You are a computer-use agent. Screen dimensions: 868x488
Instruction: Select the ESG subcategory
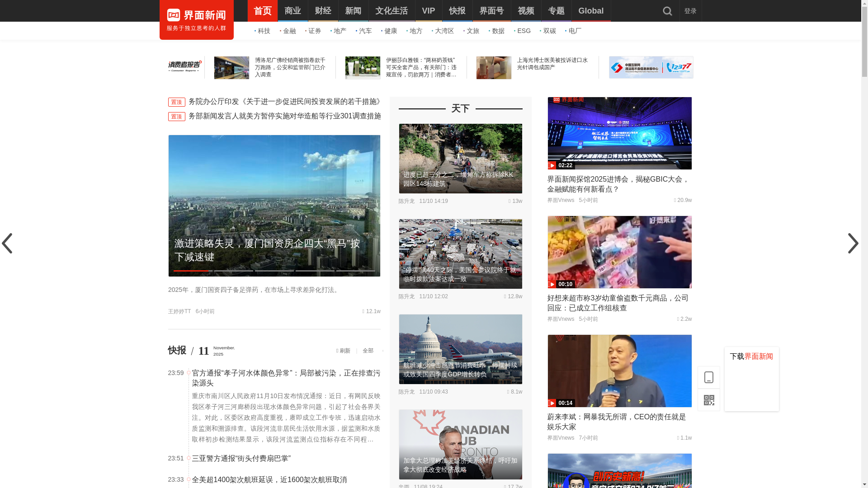[524, 31]
